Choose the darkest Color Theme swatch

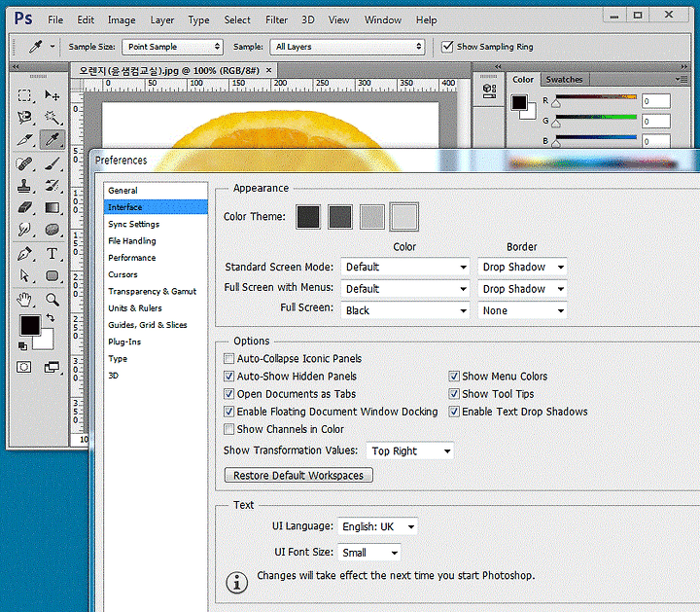pos(308,217)
